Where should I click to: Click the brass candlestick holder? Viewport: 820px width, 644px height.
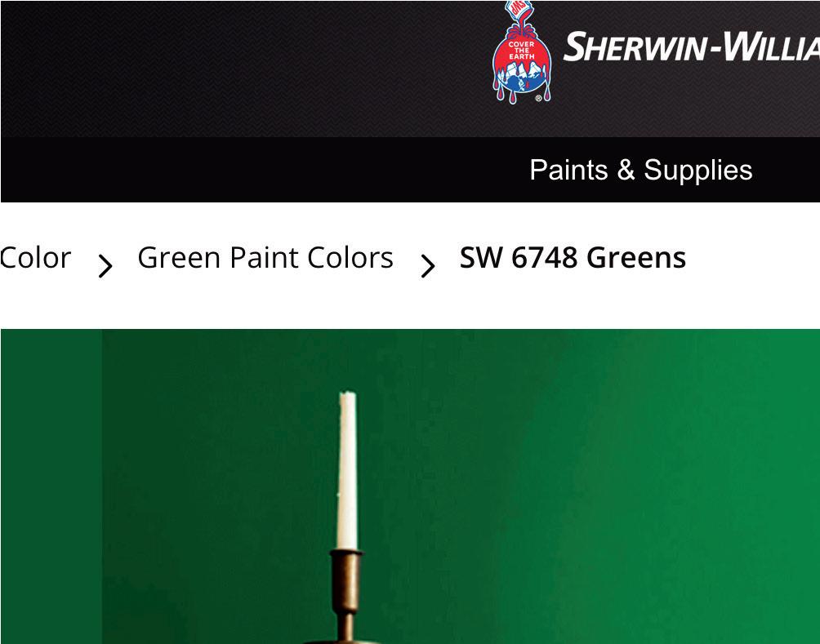345,596
